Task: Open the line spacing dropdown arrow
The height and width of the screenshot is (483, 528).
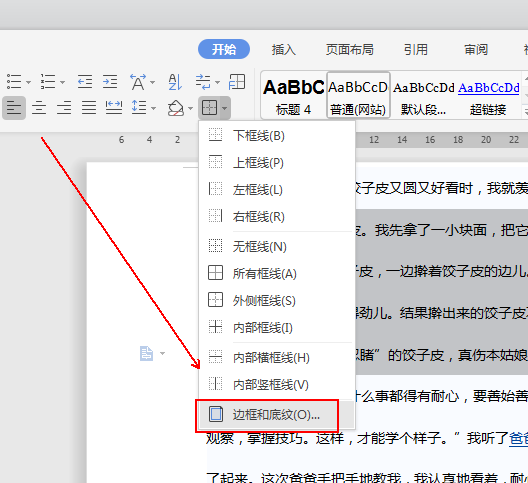Action: click(x=154, y=108)
